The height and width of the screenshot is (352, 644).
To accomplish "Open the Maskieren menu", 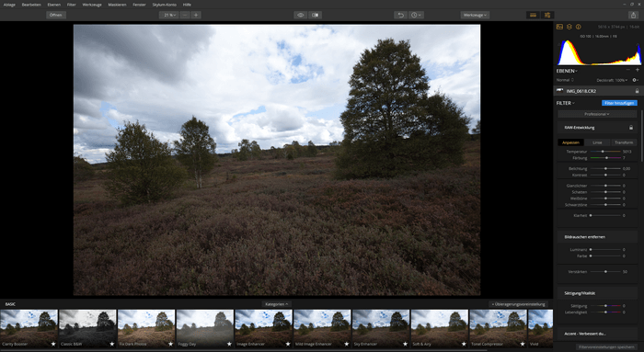I will click(x=117, y=5).
